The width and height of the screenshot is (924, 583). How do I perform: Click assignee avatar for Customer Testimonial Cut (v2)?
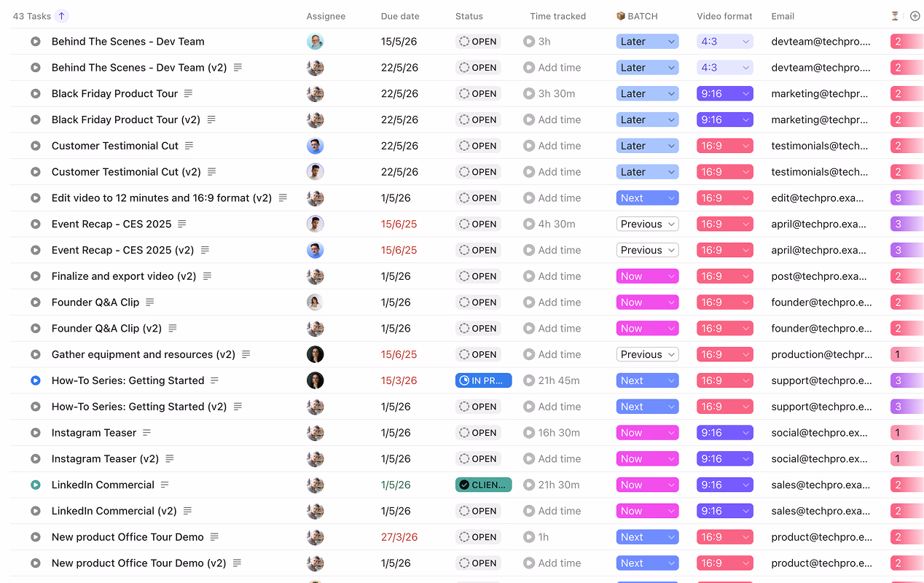[x=315, y=172]
